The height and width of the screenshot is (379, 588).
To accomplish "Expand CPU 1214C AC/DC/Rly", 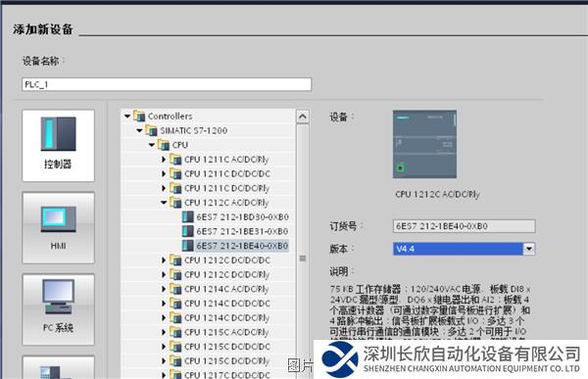I will [164, 289].
